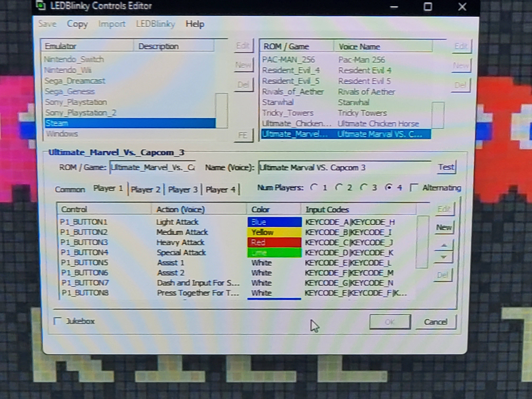Open the Import menu
The image size is (532, 399).
(x=112, y=24)
